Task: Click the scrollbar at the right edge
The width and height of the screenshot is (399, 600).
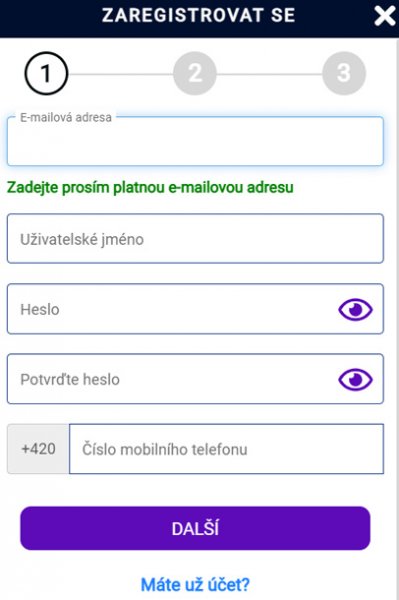Action: tap(397, 318)
